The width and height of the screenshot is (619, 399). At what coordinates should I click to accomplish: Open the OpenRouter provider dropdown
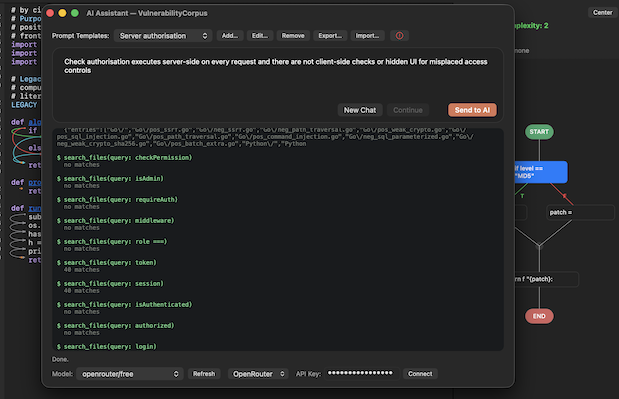point(257,374)
